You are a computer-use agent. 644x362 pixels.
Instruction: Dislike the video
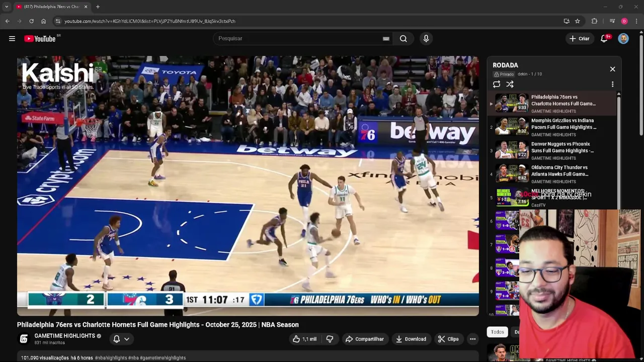[x=330, y=339]
